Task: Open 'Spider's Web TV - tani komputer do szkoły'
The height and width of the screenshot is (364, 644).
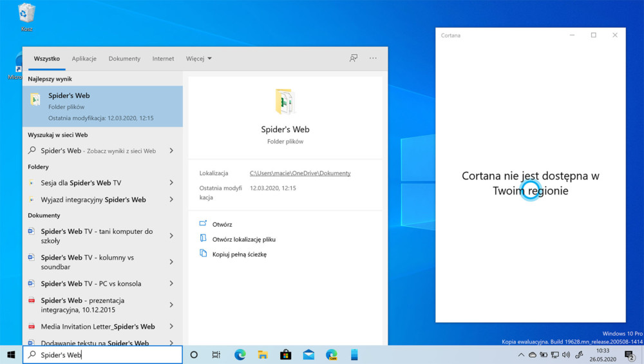Action: click(x=94, y=236)
